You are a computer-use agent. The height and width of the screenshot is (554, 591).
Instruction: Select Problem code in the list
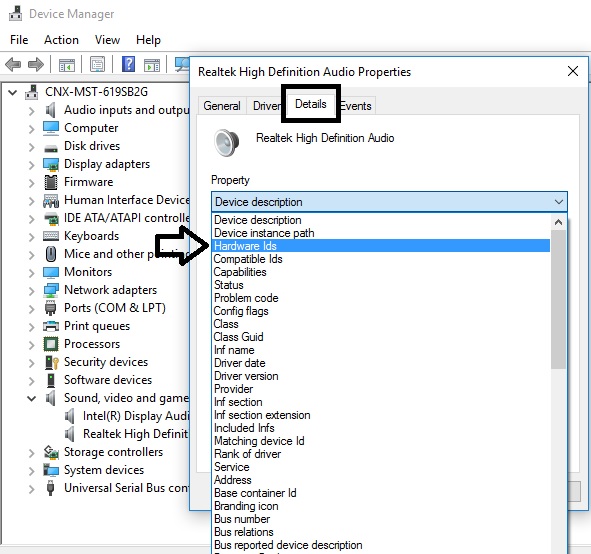point(381,298)
